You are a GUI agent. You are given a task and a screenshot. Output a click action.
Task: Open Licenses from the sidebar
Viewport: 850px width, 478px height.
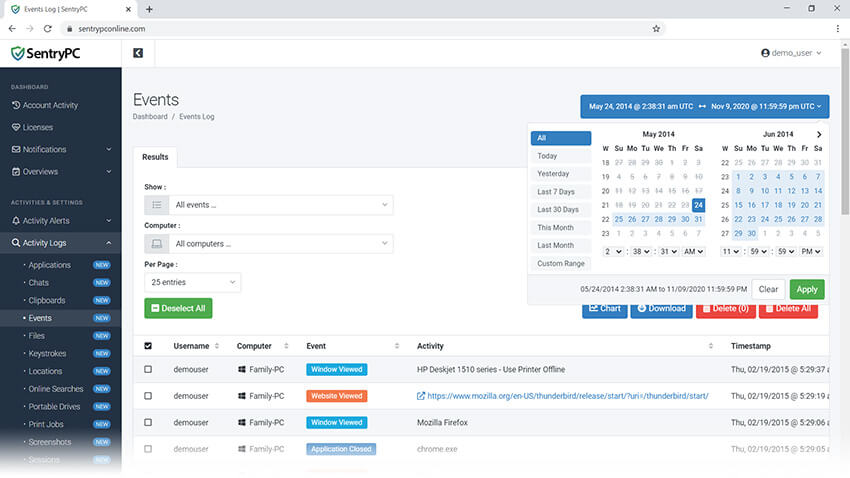38,127
